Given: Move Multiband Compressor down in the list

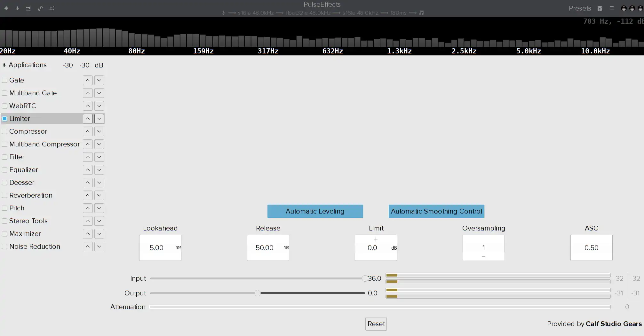Looking at the screenshot, I should tap(99, 144).
